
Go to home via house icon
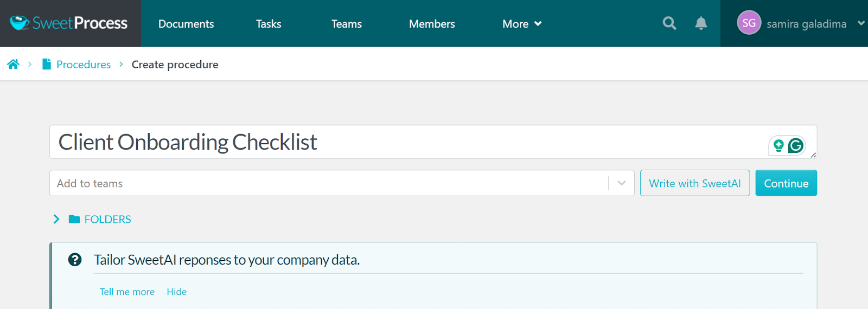point(13,64)
